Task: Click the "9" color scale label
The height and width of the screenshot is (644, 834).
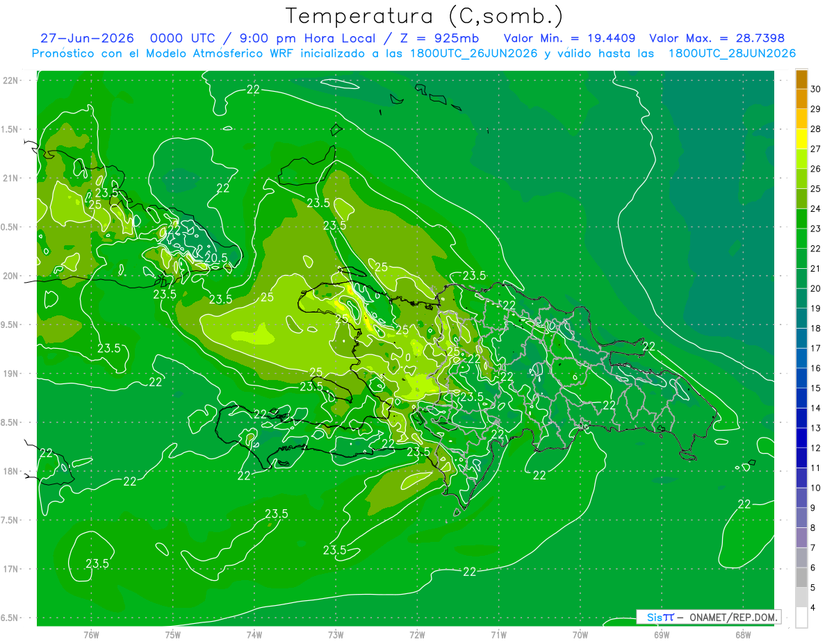Action: (814, 508)
